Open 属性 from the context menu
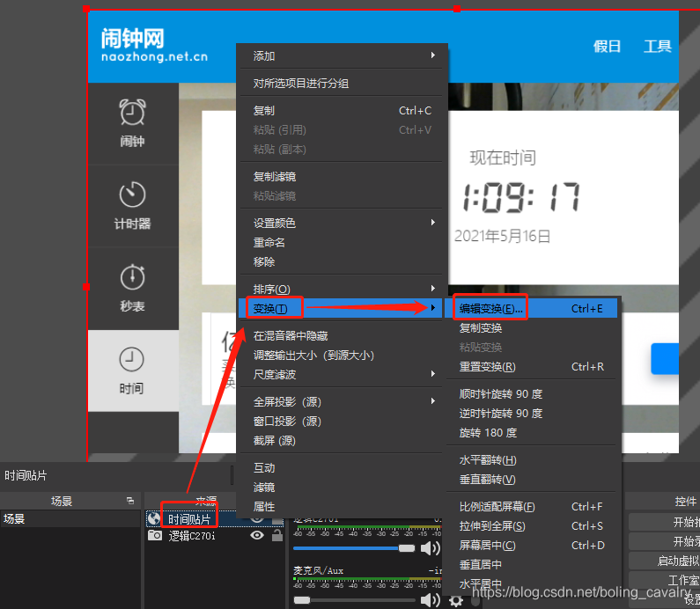 click(342, 506)
